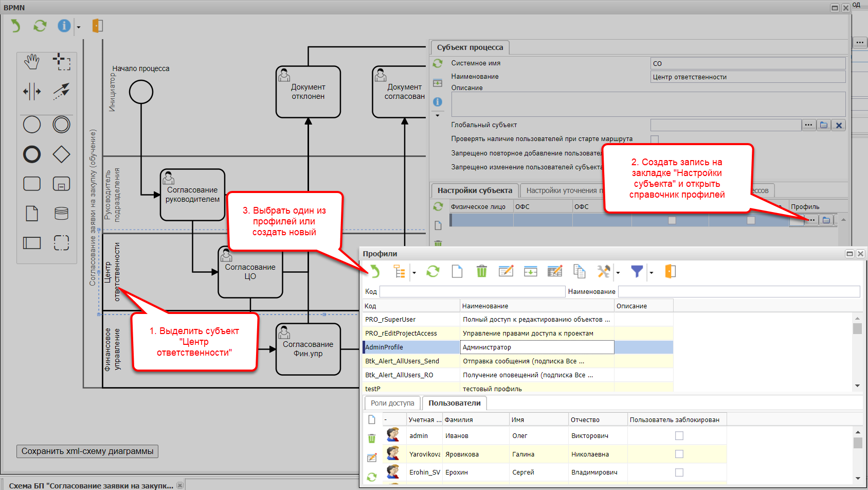Choose the data store shape
868x490 pixels.
pos(61,213)
